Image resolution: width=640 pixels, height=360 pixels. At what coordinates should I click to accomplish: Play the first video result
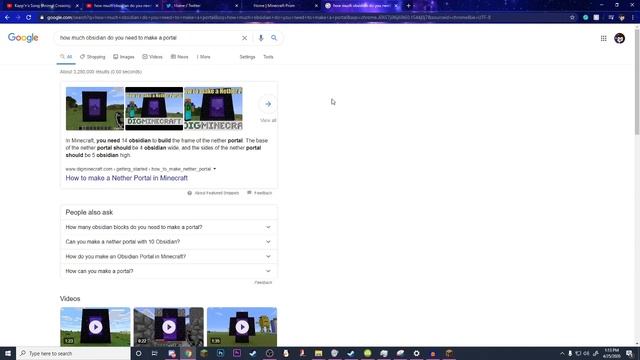(x=95, y=327)
